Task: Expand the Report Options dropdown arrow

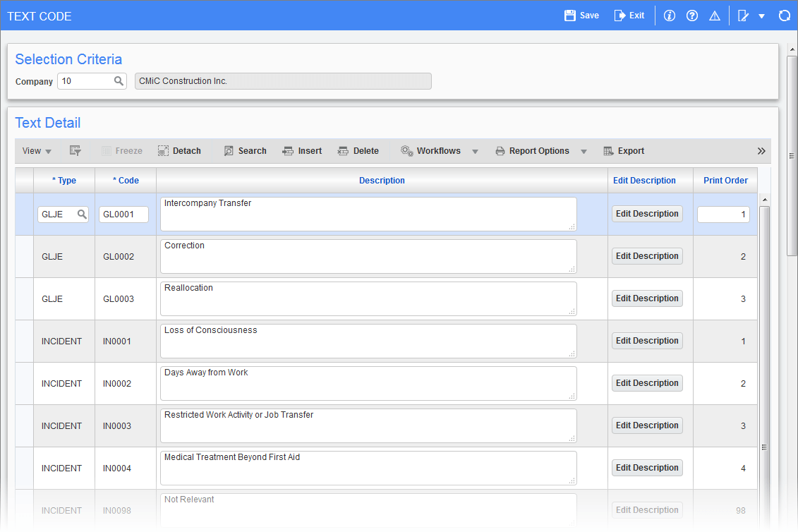Action: [584, 151]
